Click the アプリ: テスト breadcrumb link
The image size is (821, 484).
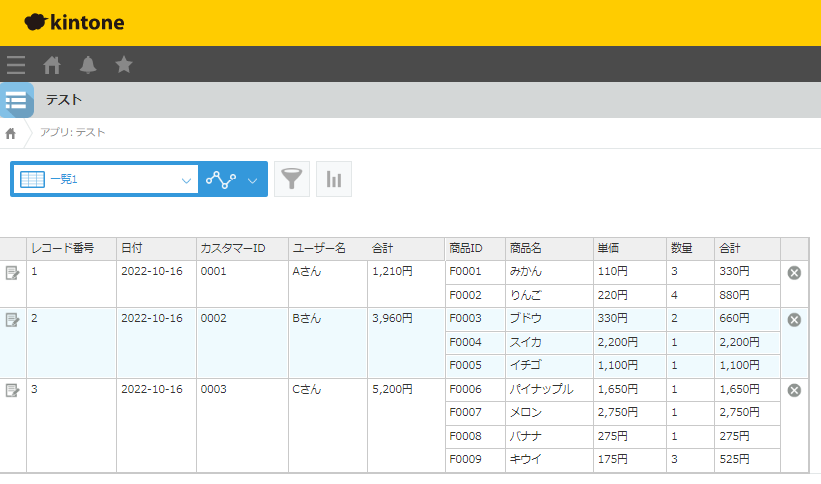[73, 133]
